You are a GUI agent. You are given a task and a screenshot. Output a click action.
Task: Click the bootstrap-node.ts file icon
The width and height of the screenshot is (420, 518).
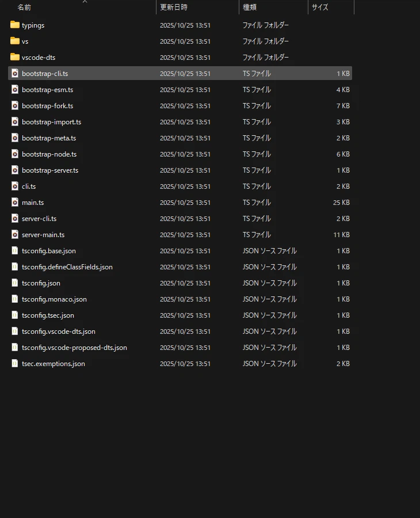coord(15,154)
